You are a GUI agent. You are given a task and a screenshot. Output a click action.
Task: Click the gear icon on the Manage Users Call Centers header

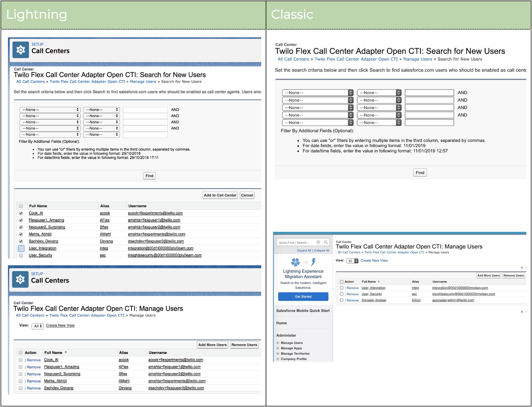pos(20,279)
